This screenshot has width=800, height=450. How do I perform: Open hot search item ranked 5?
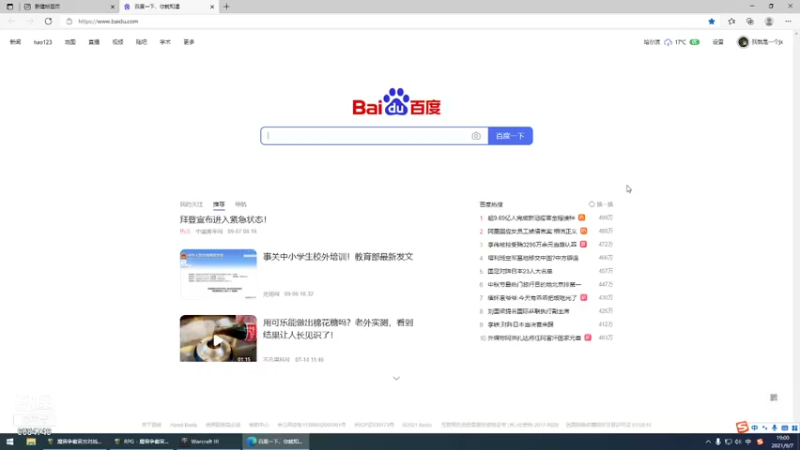click(520, 271)
